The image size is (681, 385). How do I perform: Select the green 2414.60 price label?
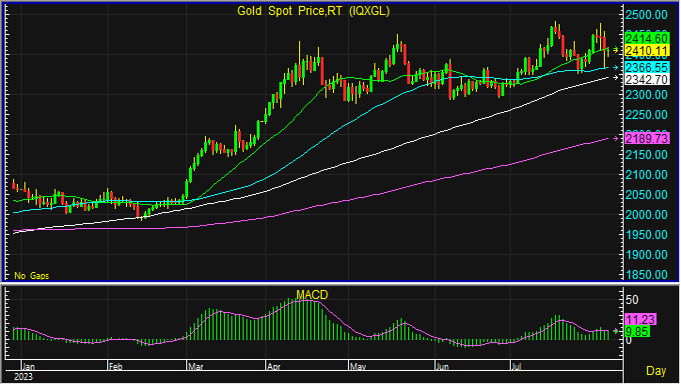[x=647, y=38]
